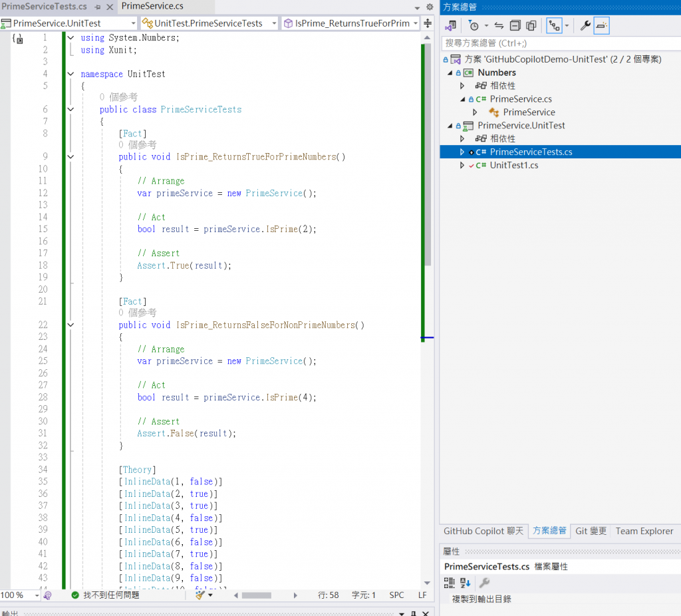Select the PrimeService class item in tree
Image resolution: width=681 pixels, height=616 pixels.
(529, 112)
